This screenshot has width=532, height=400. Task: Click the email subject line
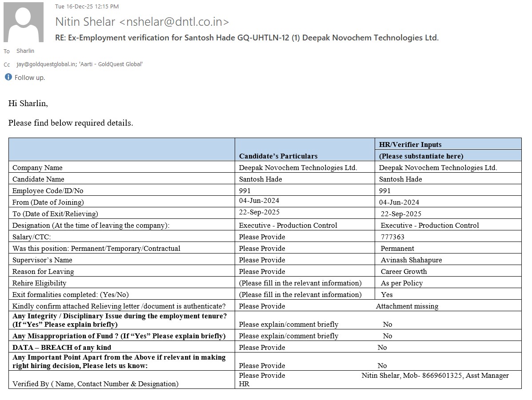point(247,38)
